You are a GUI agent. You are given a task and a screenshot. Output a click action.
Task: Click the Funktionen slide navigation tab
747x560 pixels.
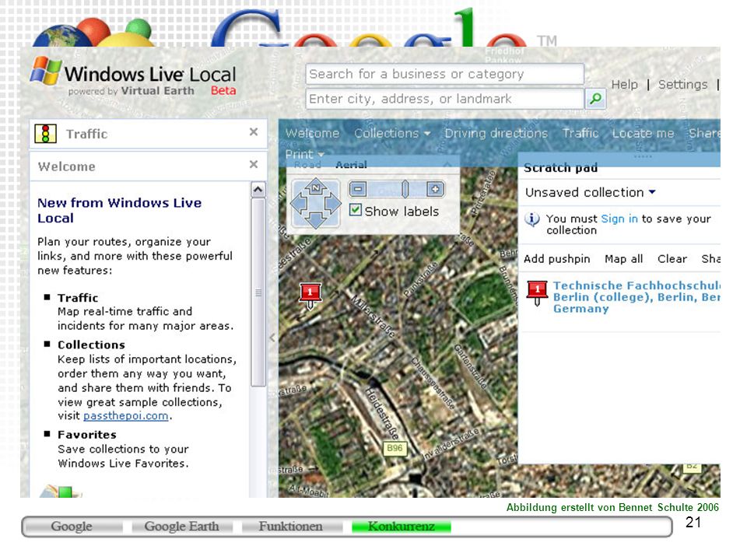290,527
